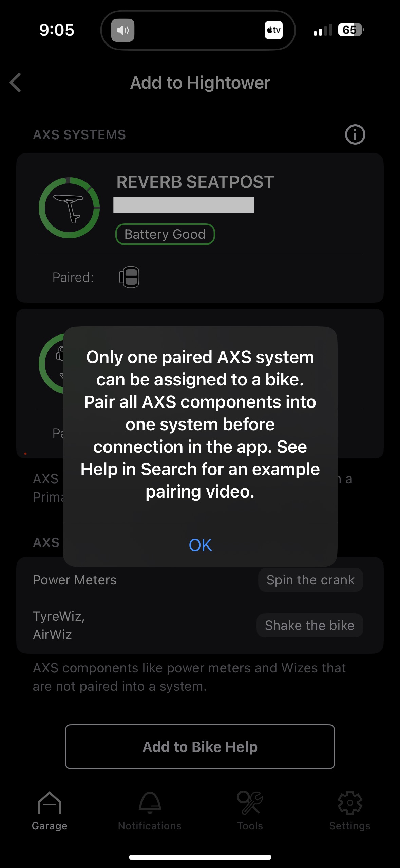
Task: Tap the paired controller icon
Action: (x=129, y=277)
